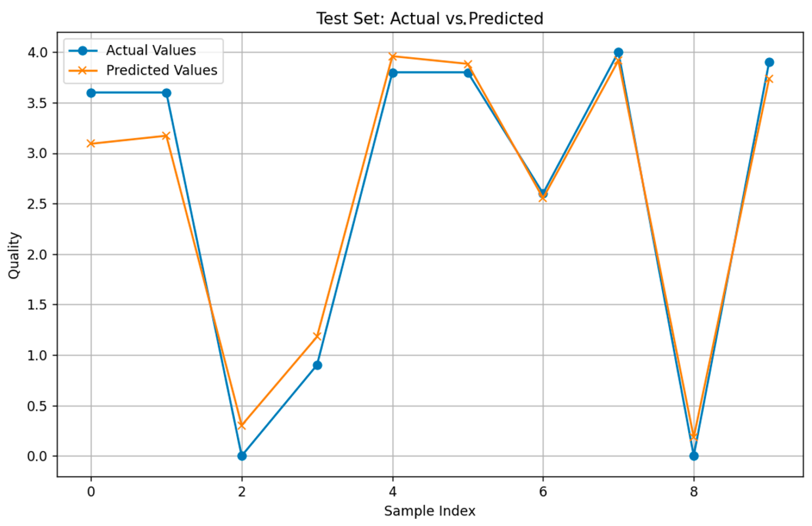
Task: Click the blue Actual Values legend marker
Action: 83,51
